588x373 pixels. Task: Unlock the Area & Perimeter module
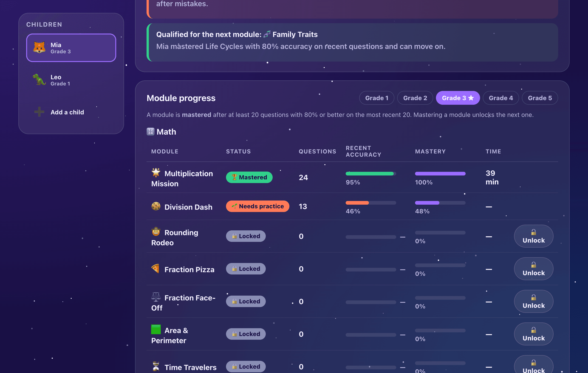click(534, 334)
